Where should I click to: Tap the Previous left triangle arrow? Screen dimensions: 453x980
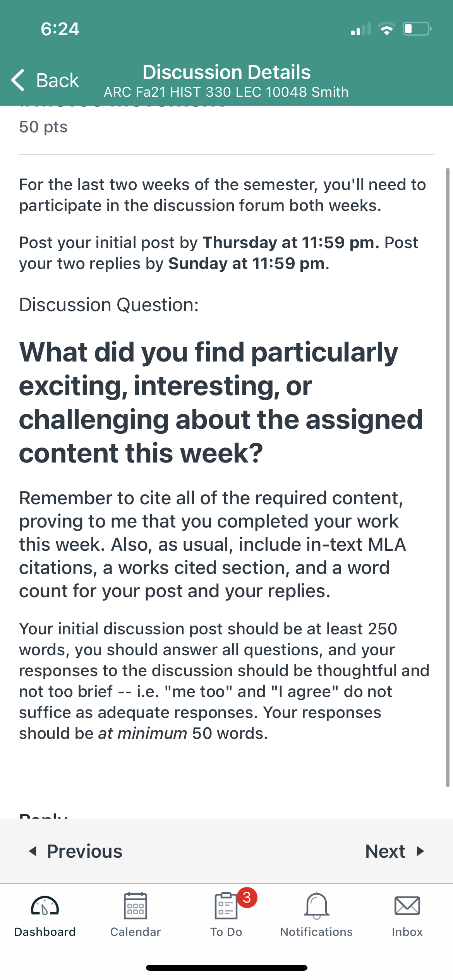click(x=33, y=851)
